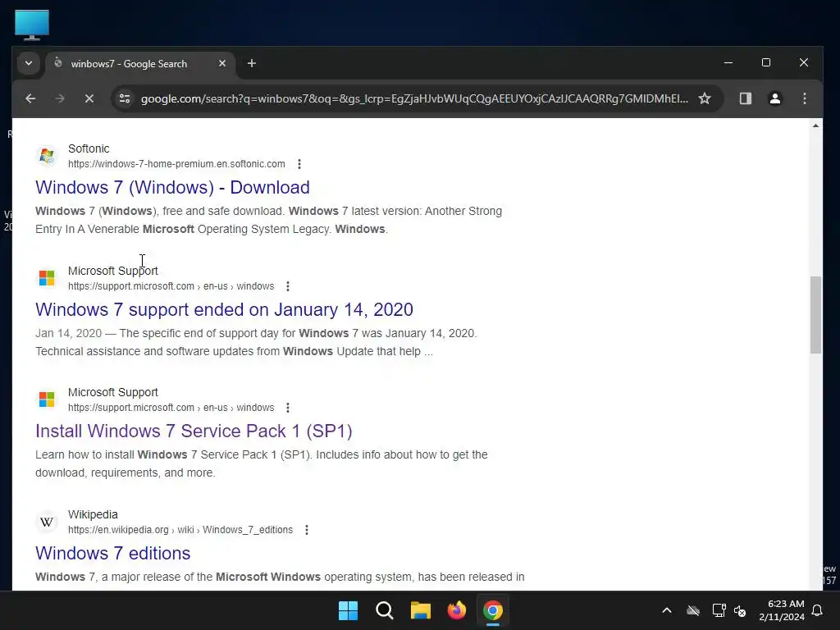
Task: Bookmark this page with the star icon
Action: coord(705,98)
